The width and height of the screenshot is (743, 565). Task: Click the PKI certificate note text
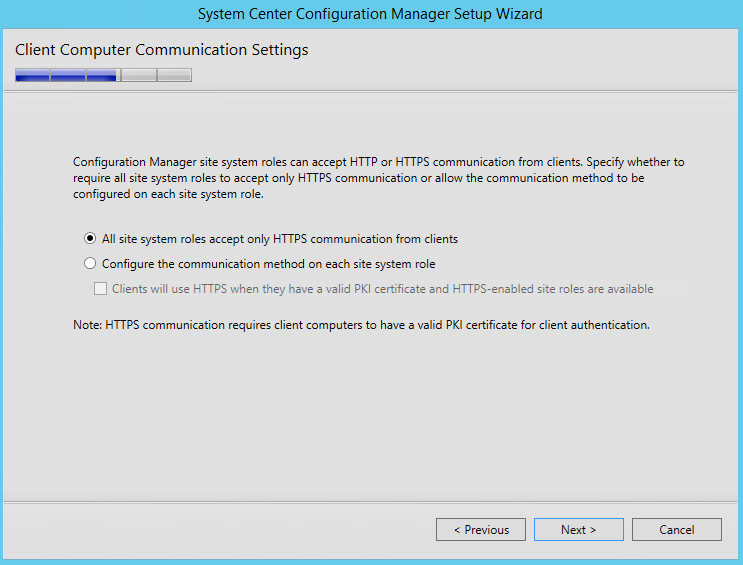point(361,325)
